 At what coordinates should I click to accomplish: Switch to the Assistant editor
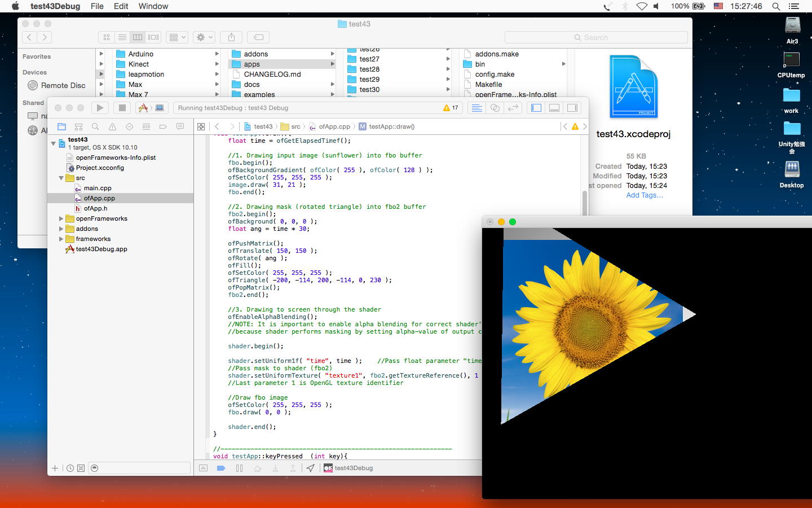coord(495,108)
